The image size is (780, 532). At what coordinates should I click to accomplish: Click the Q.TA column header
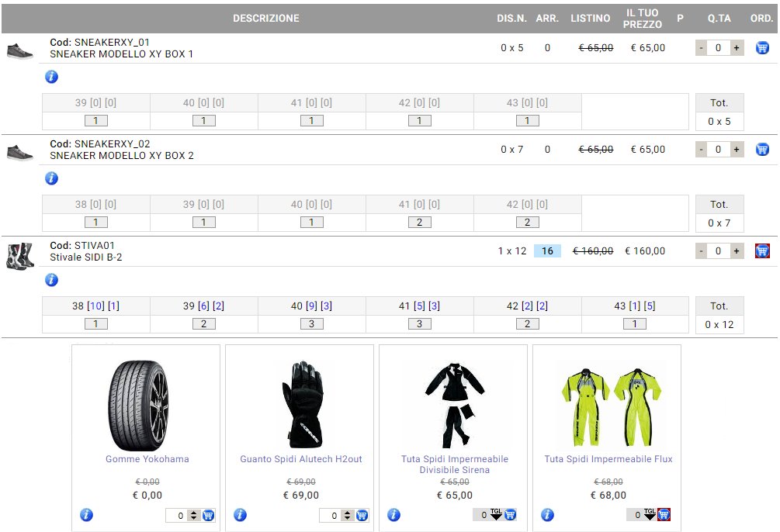[x=718, y=18]
